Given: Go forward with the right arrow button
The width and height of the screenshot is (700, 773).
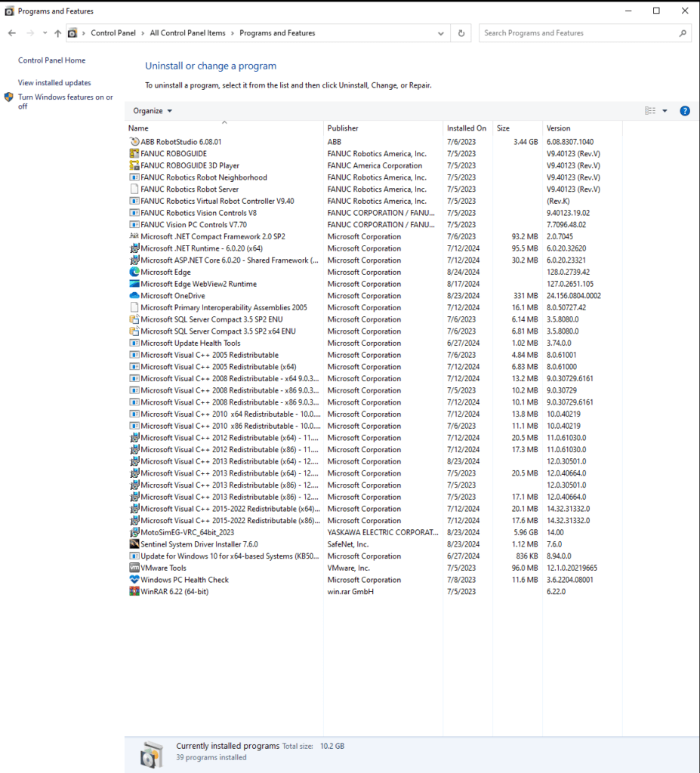Looking at the screenshot, I should click(x=30, y=33).
